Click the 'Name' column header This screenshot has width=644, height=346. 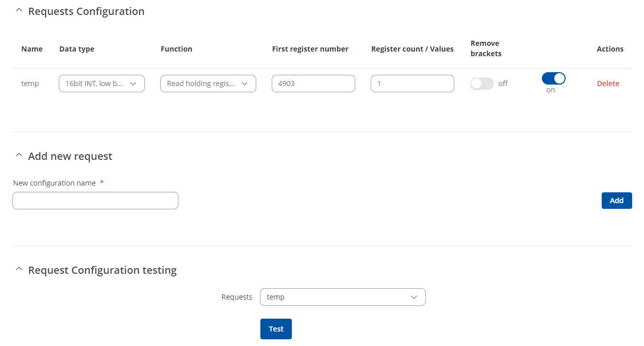(x=32, y=49)
